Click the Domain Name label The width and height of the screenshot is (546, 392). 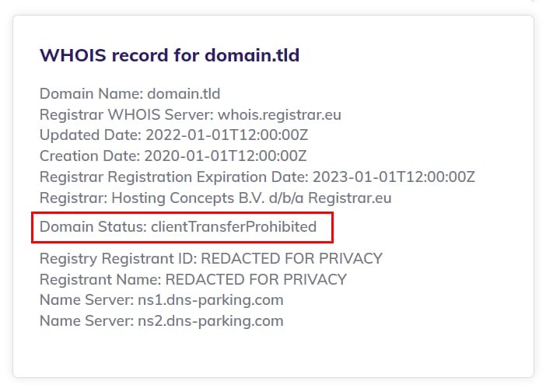coord(91,94)
